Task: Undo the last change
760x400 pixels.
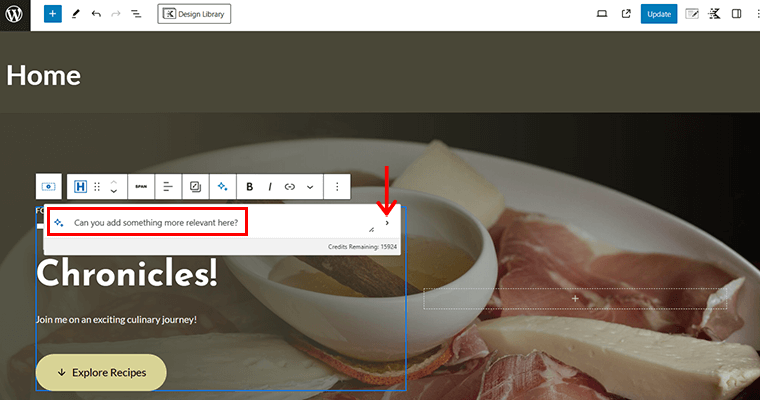Action: coord(96,14)
